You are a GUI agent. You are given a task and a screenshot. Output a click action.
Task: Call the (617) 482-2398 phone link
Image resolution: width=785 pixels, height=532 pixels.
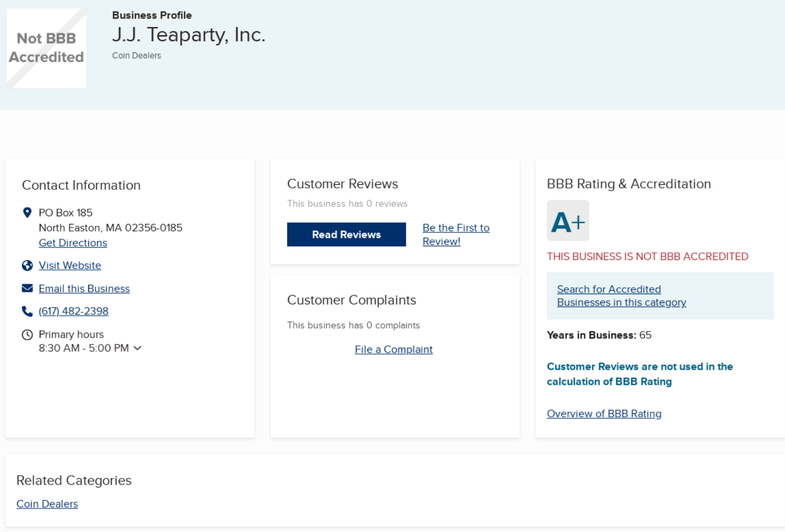(74, 311)
